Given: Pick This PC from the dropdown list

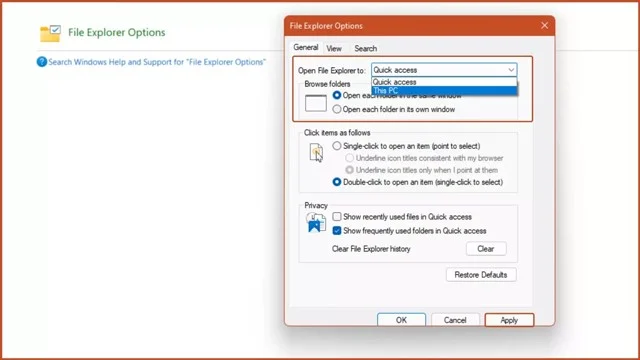Looking at the screenshot, I should [444, 91].
